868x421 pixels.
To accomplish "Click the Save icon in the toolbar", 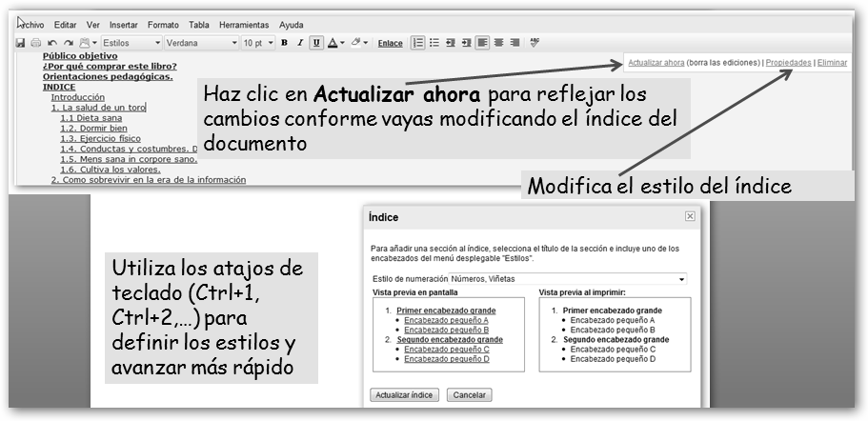I will (20, 43).
